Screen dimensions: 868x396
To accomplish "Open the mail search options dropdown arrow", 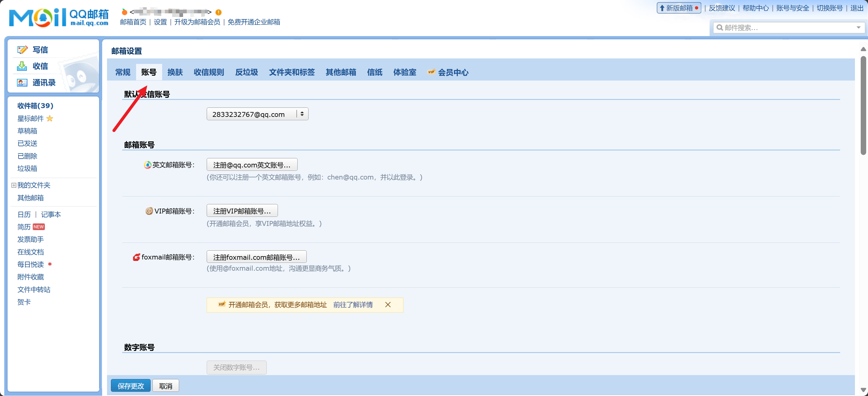I will 858,28.
